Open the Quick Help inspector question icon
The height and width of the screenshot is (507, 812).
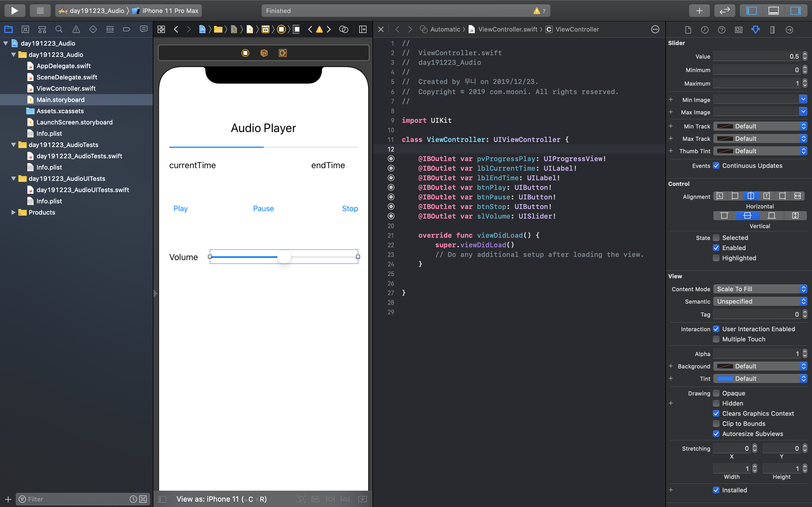click(721, 30)
